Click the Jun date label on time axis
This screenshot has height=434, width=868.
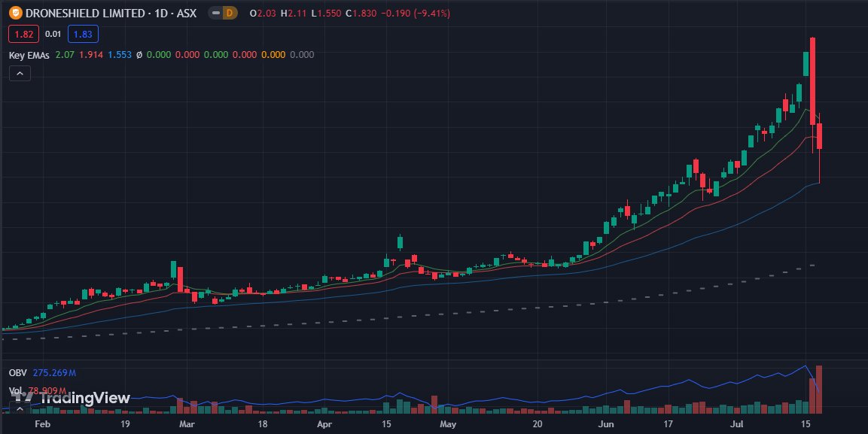[x=607, y=424]
